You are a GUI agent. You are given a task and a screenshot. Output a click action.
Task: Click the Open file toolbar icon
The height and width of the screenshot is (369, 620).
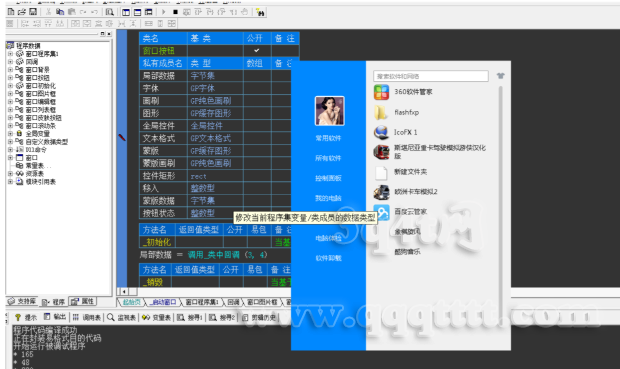click(x=22, y=12)
